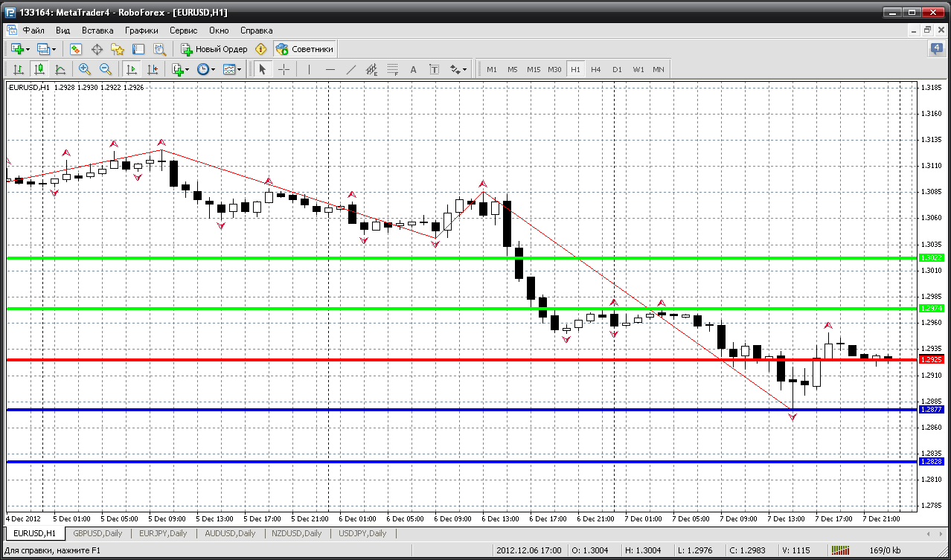This screenshot has width=951, height=560.
Task: Click the blue 1.2877 price label
Action: tap(932, 410)
